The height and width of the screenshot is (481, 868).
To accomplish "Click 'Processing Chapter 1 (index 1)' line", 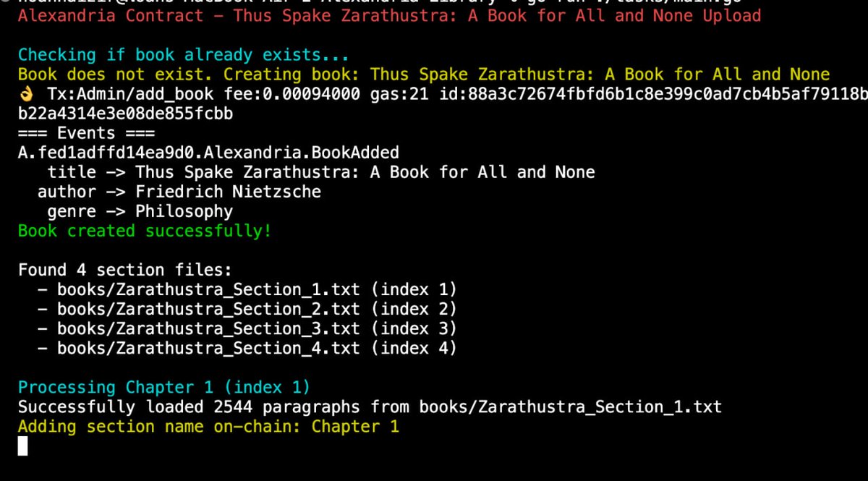I will [164, 387].
